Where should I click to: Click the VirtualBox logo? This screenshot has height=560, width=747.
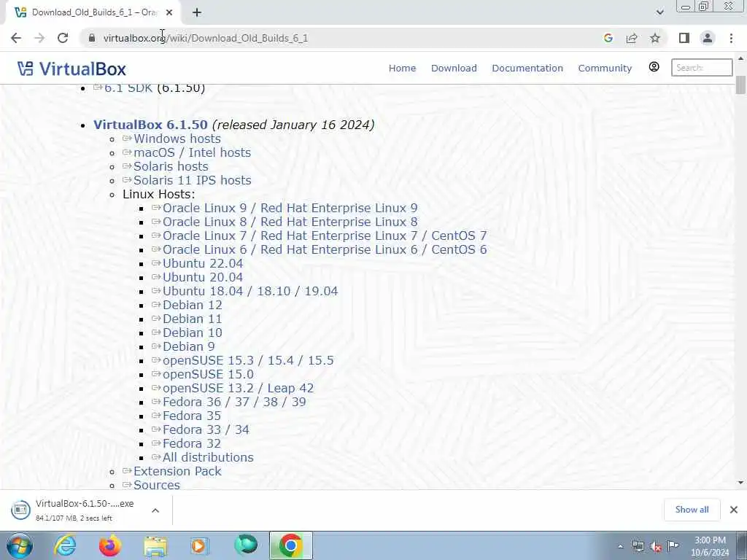[x=71, y=69]
